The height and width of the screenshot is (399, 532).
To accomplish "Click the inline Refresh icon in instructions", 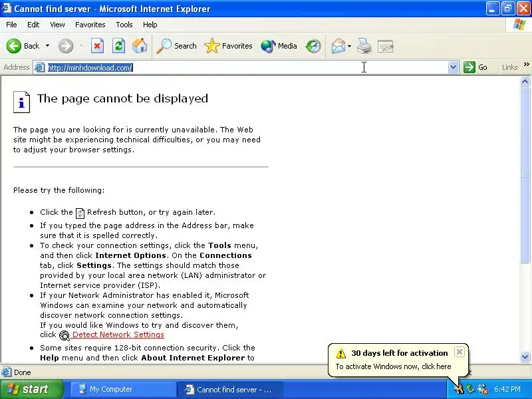I will coord(80,213).
